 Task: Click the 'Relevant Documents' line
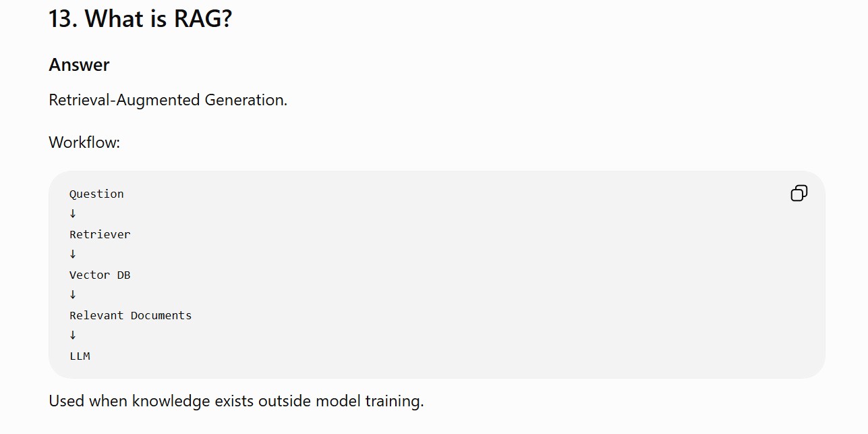click(x=130, y=315)
